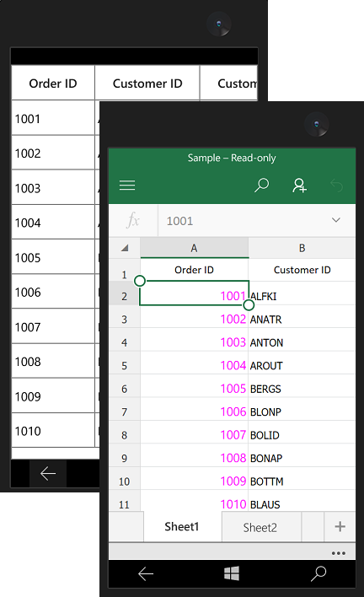The width and height of the screenshot is (364, 597).
Task: Select the magenta 1008 cell in Excel
Action: click(x=195, y=455)
